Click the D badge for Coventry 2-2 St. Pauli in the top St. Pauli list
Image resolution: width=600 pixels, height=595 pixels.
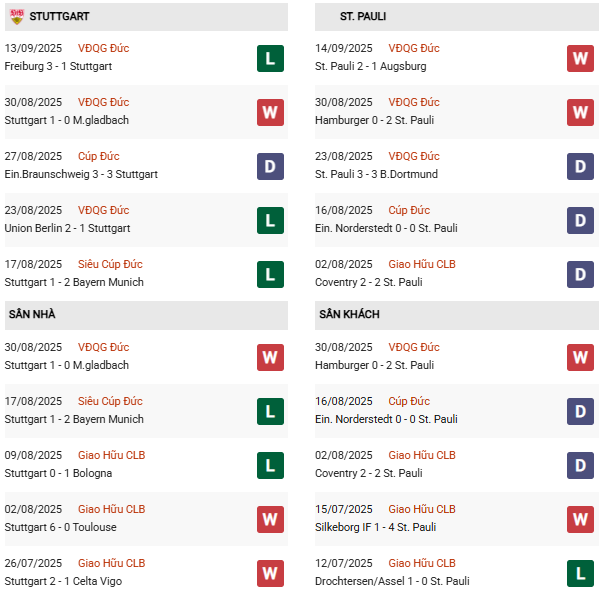(580, 274)
